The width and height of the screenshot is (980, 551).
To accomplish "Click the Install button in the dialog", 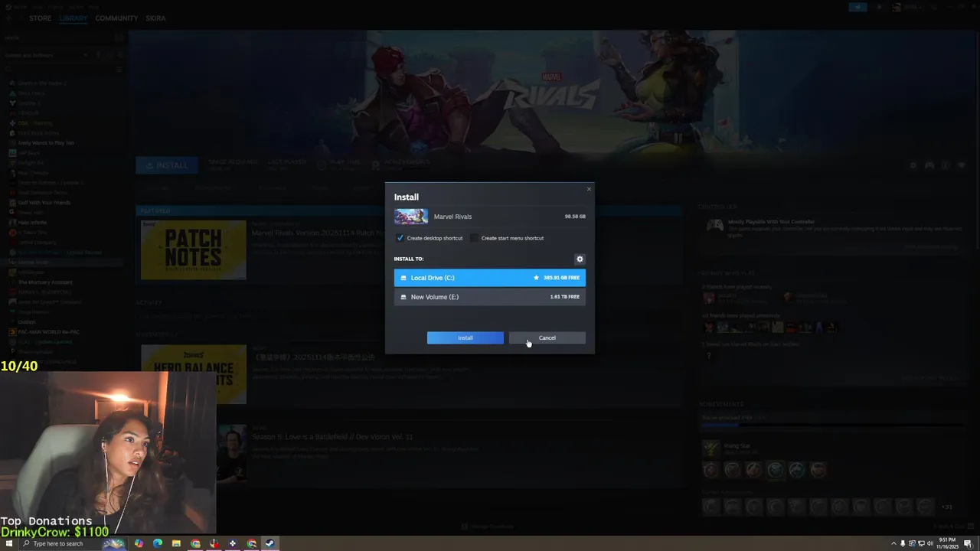I will [465, 337].
